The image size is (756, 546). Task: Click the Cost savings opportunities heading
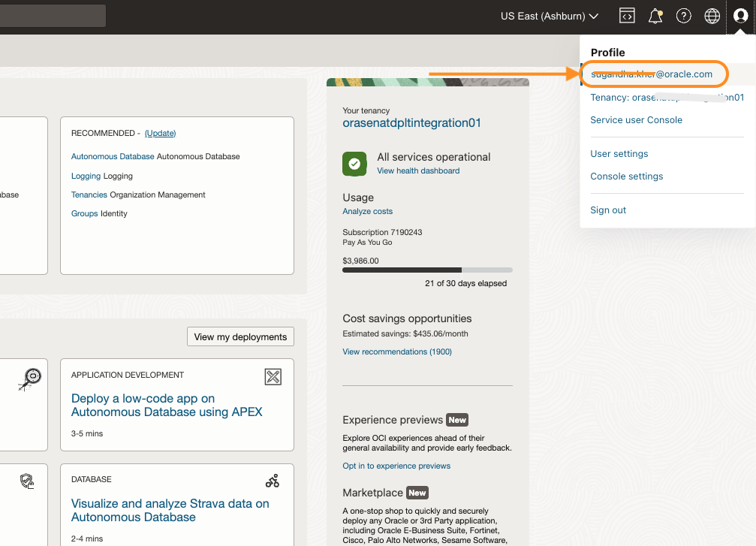408,319
